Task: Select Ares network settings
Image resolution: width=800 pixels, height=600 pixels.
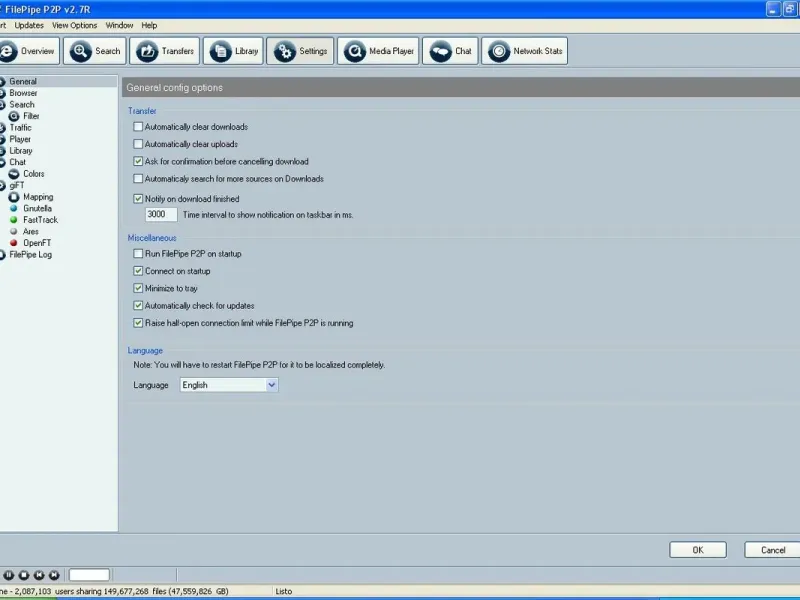Action: (x=31, y=232)
